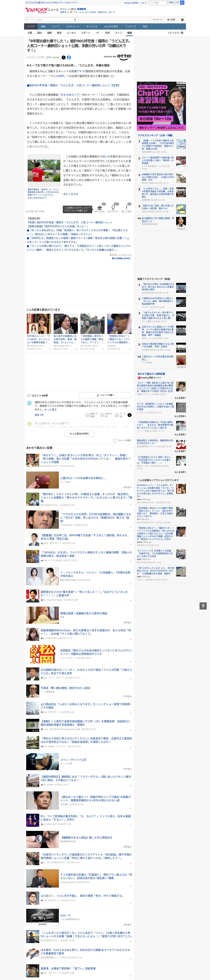Select the トップ navigation tab

click(x=31, y=27)
